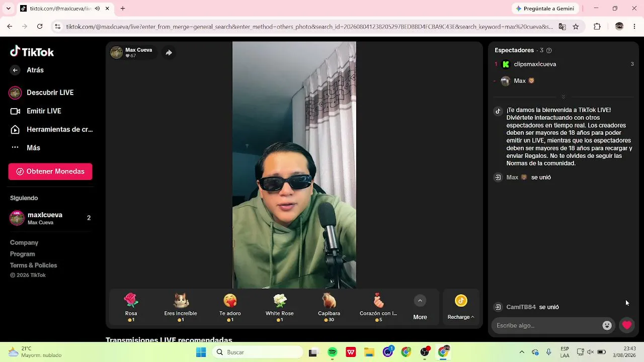The image size is (644, 362).
Task: Send the Te adoro gift
Action: (230, 307)
